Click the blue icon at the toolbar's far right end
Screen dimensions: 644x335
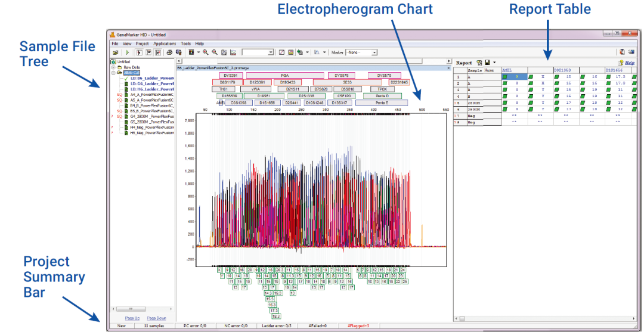[631, 52]
